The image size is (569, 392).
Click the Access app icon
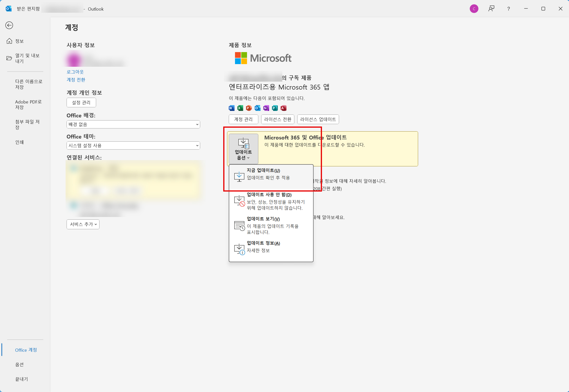(283, 108)
